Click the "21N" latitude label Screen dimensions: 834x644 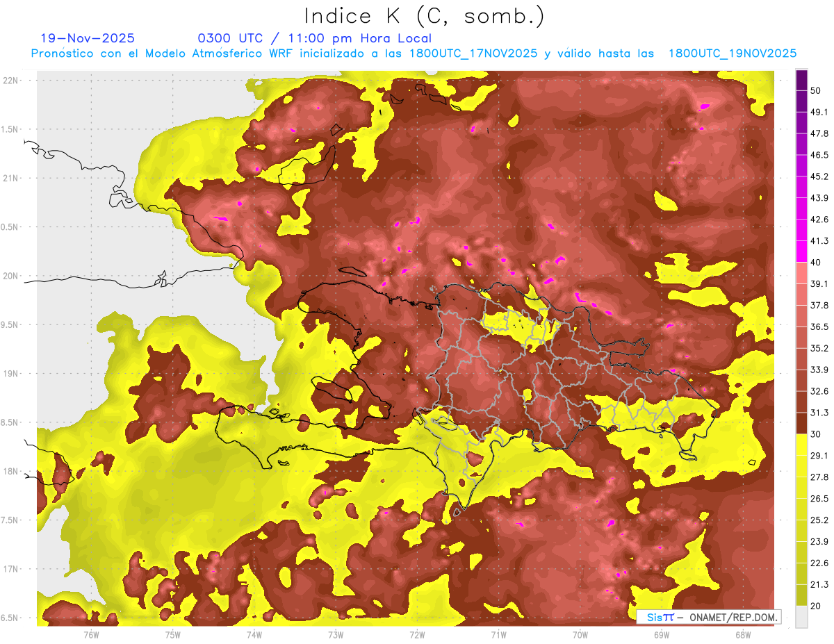[x=10, y=178]
